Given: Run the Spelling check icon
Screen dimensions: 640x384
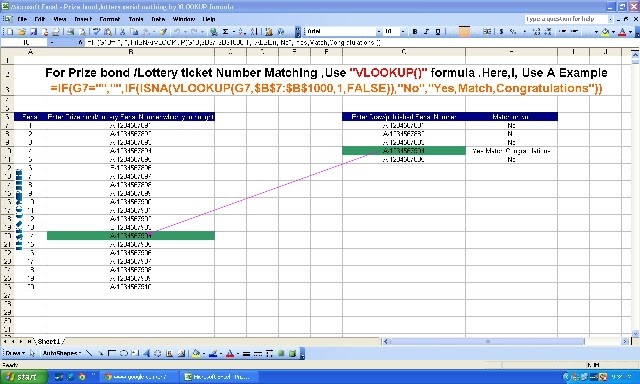Looking at the screenshot, I should point(96,31).
